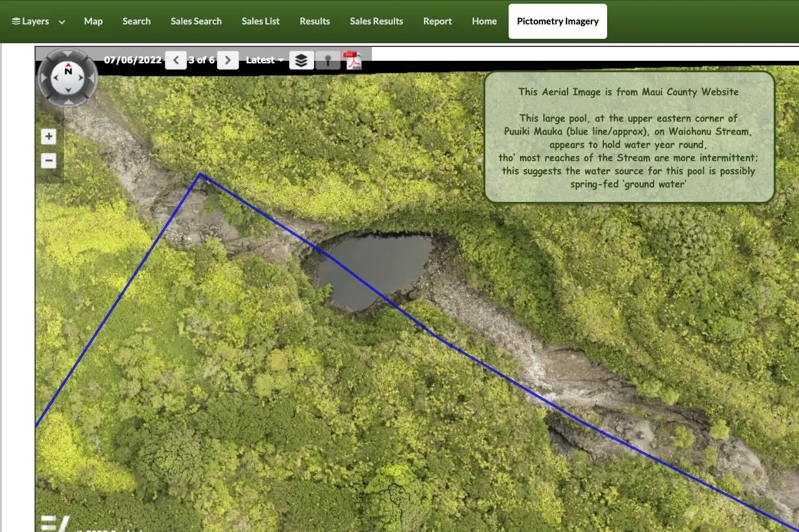Click the grayed-out pin marker tool
The width and height of the screenshot is (799, 532).
click(x=327, y=60)
